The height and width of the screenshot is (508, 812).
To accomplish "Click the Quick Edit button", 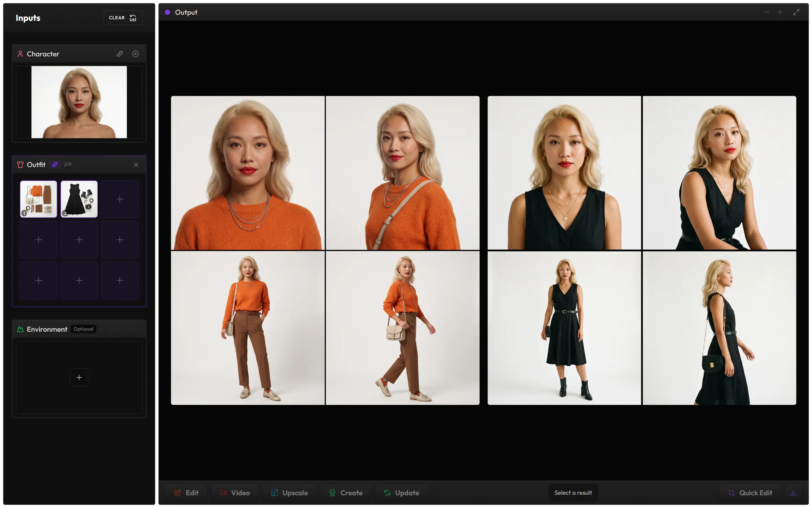I will tap(750, 493).
